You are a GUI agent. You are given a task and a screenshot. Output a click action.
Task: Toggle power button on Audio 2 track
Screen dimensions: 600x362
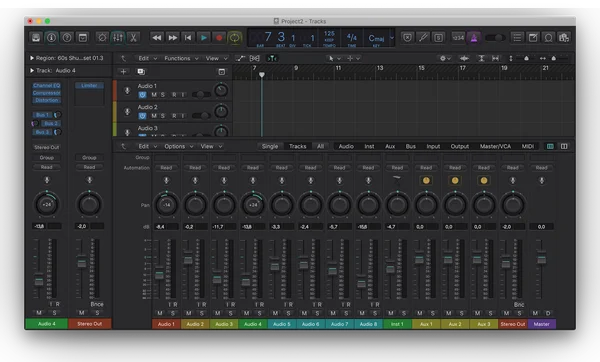coord(142,116)
